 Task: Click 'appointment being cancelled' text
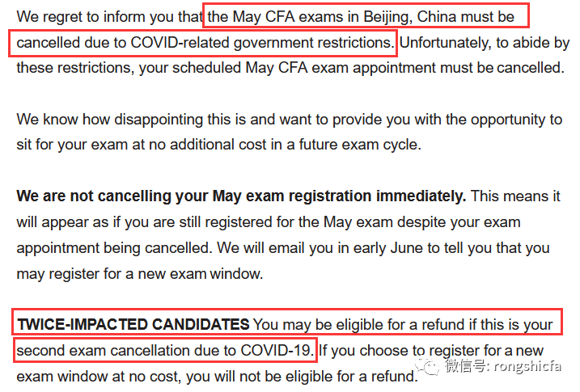point(114,248)
